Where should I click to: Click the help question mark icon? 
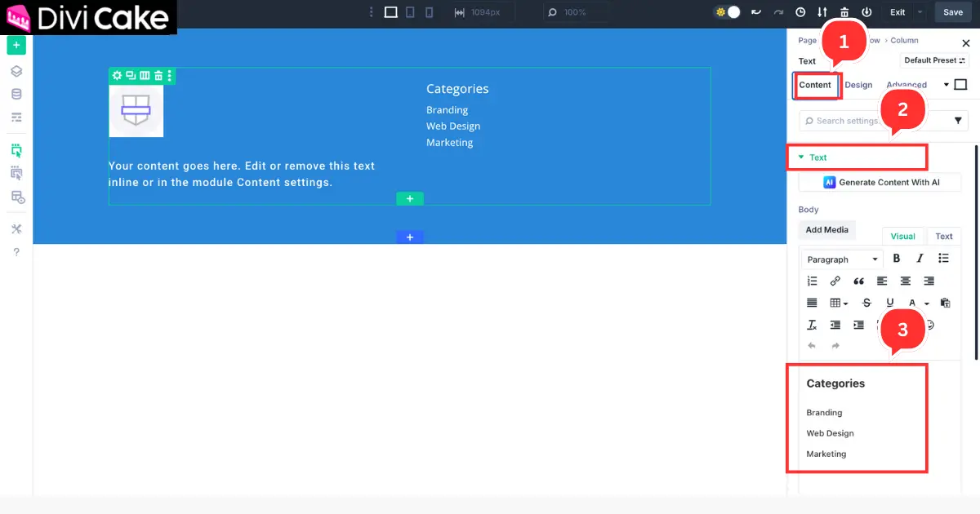[x=16, y=252]
